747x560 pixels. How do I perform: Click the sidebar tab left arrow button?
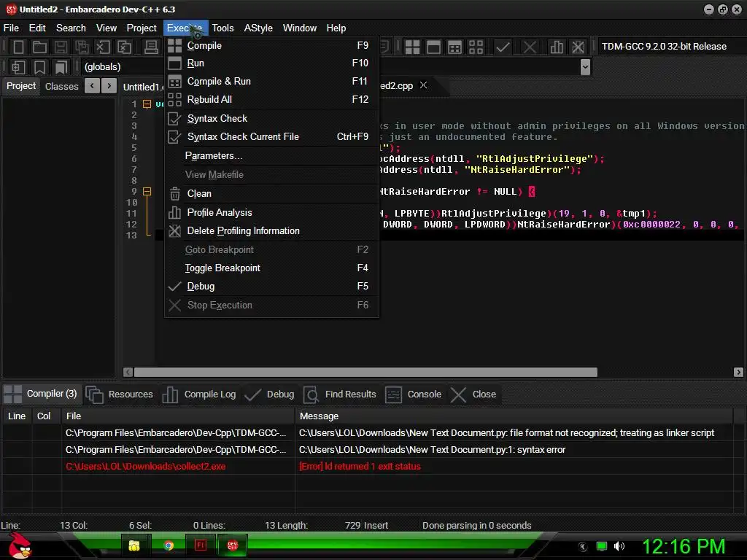pos(93,86)
